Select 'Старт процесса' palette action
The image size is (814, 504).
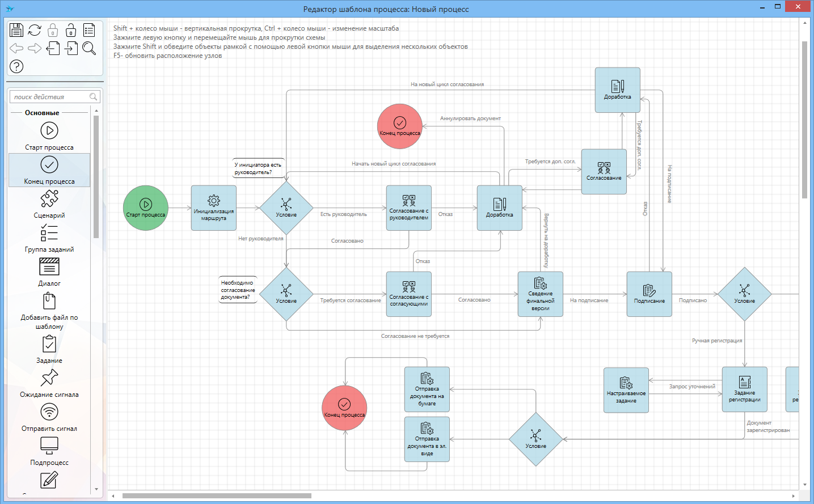(49, 136)
